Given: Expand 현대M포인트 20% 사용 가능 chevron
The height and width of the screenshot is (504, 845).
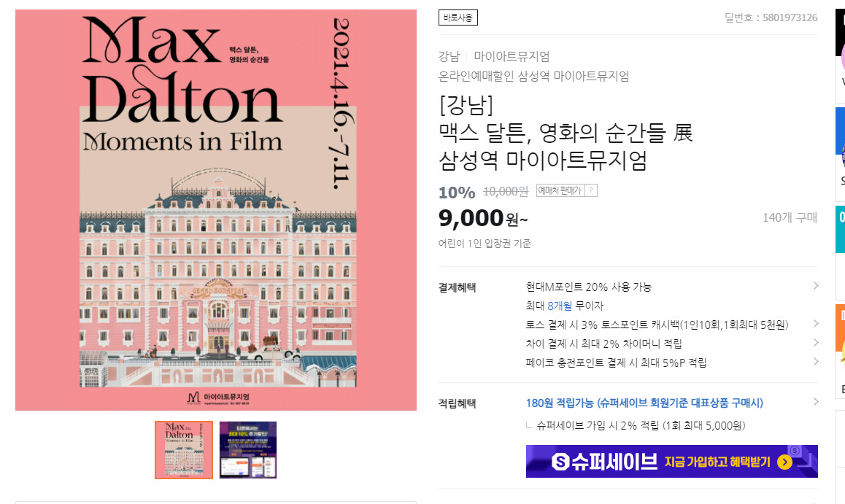Looking at the screenshot, I should click(816, 286).
